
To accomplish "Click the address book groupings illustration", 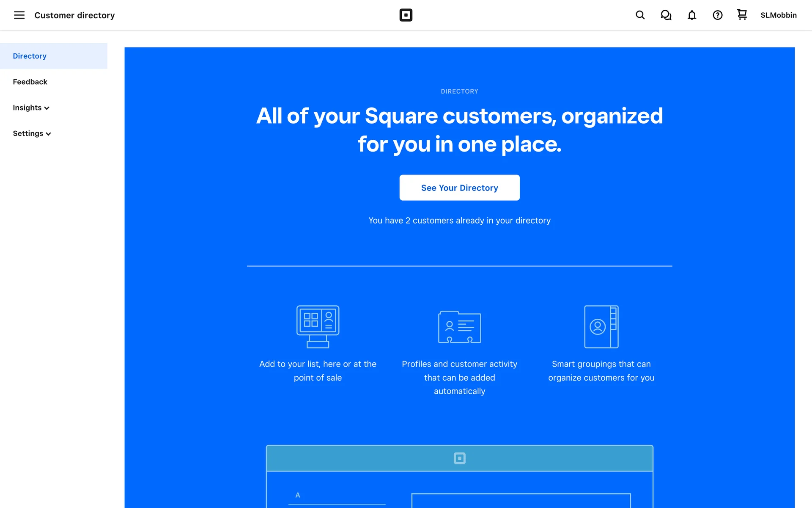I will pos(601,326).
